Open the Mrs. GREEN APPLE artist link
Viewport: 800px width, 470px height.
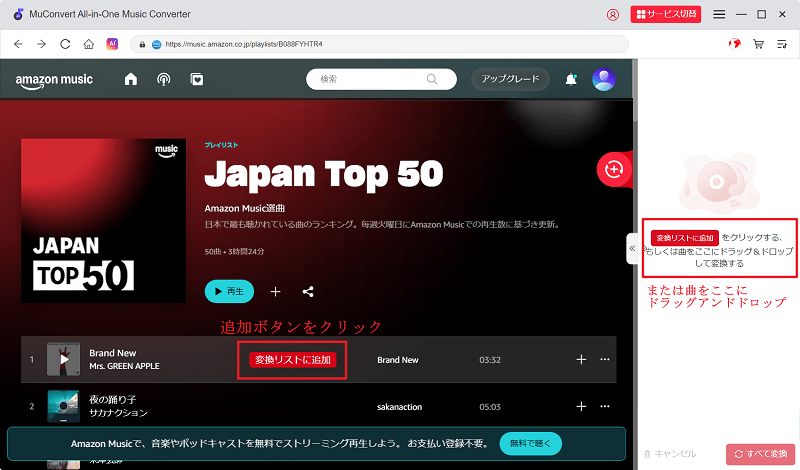(x=124, y=366)
